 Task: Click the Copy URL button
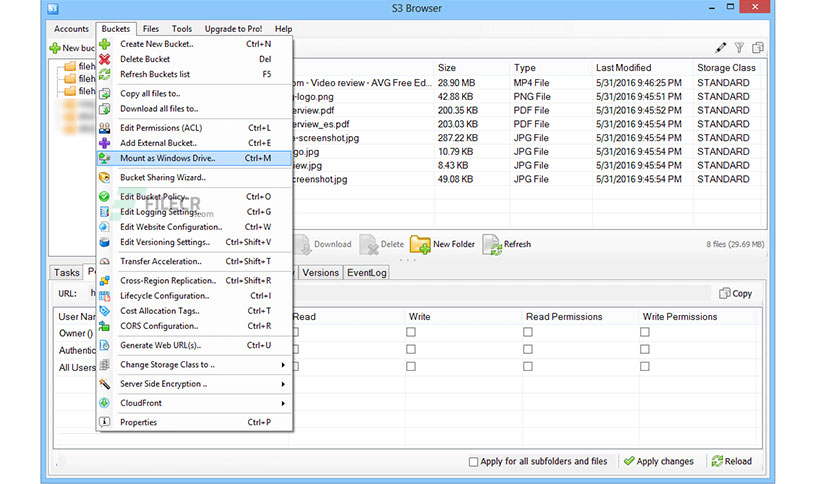click(x=736, y=294)
